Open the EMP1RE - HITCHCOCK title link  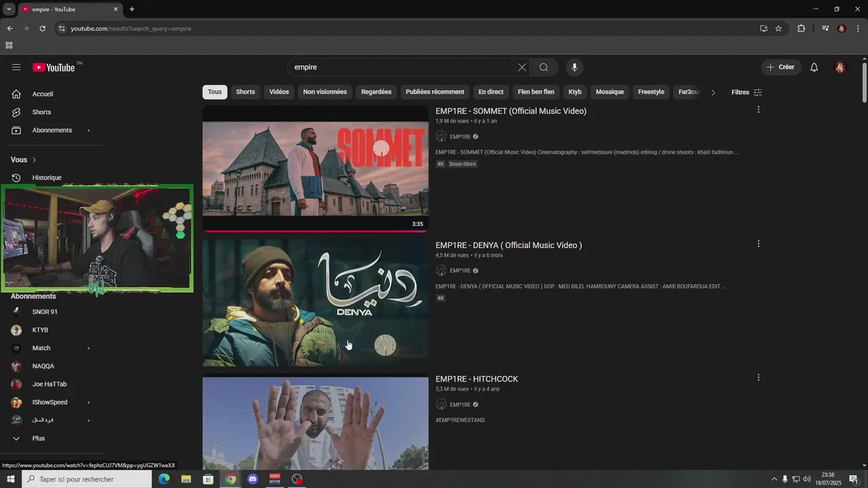point(477,379)
